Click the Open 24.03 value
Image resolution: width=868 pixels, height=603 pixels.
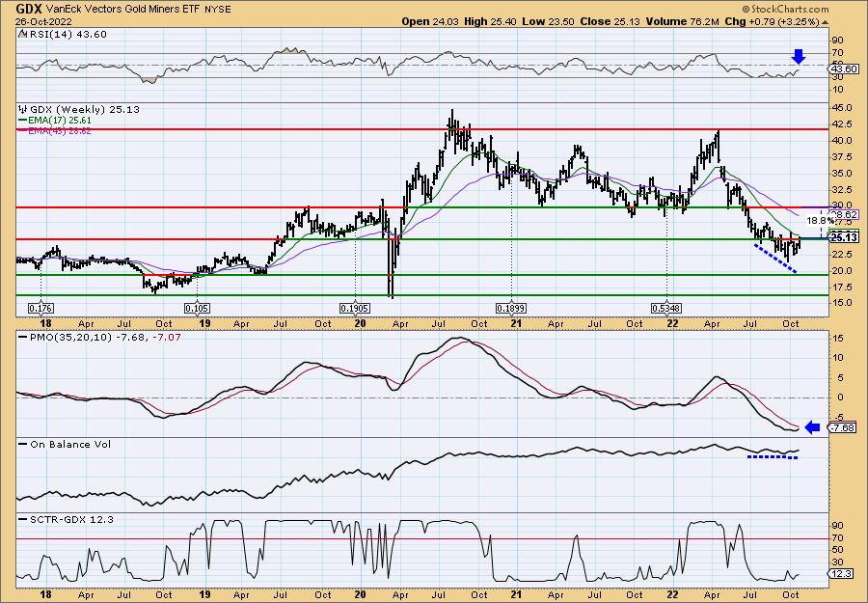[x=431, y=22]
